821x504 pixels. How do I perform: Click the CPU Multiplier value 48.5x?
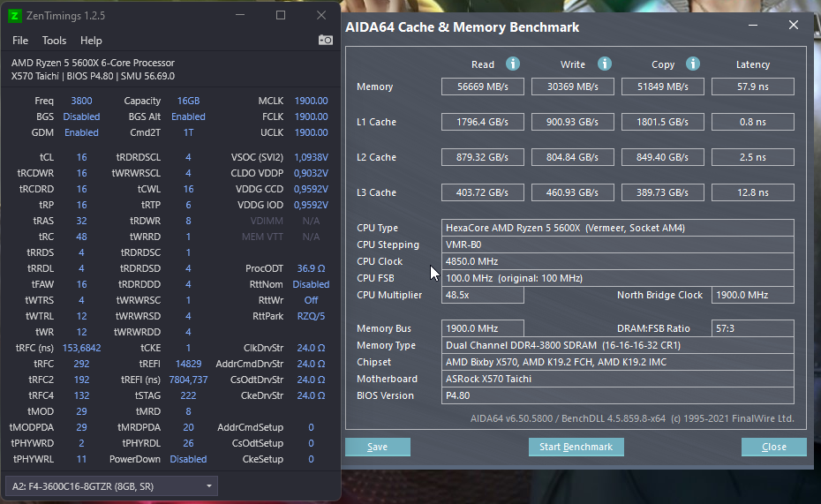(483, 295)
